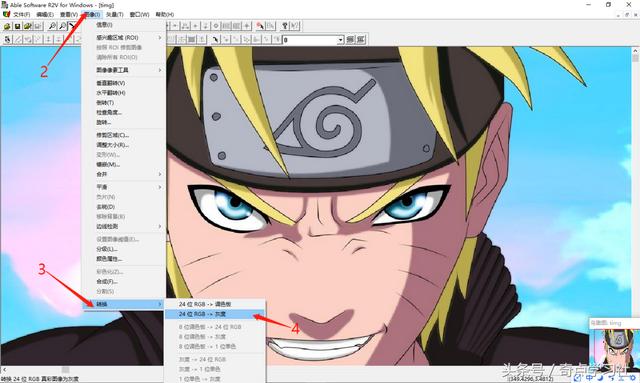Viewport: 640px width, 383px height.
Task: Close the open 图像(I) menu from the menu bar
Action: pyautogui.click(x=92, y=14)
